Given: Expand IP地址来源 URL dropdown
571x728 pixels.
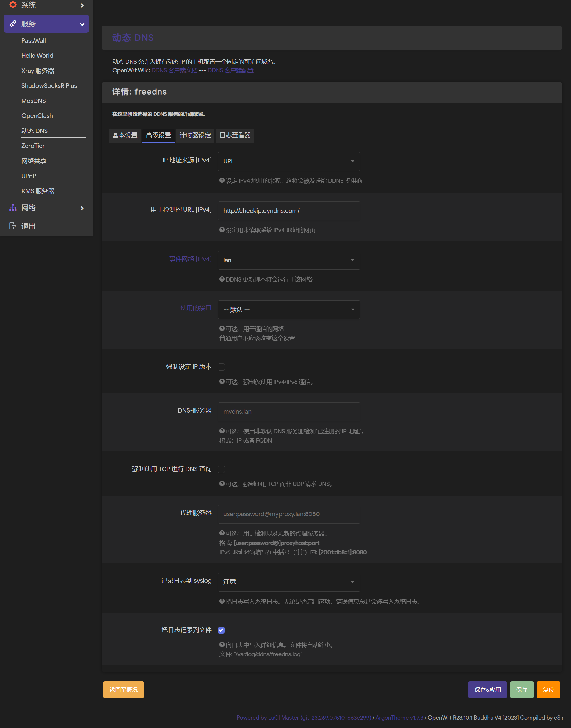Looking at the screenshot, I should [x=289, y=161].
